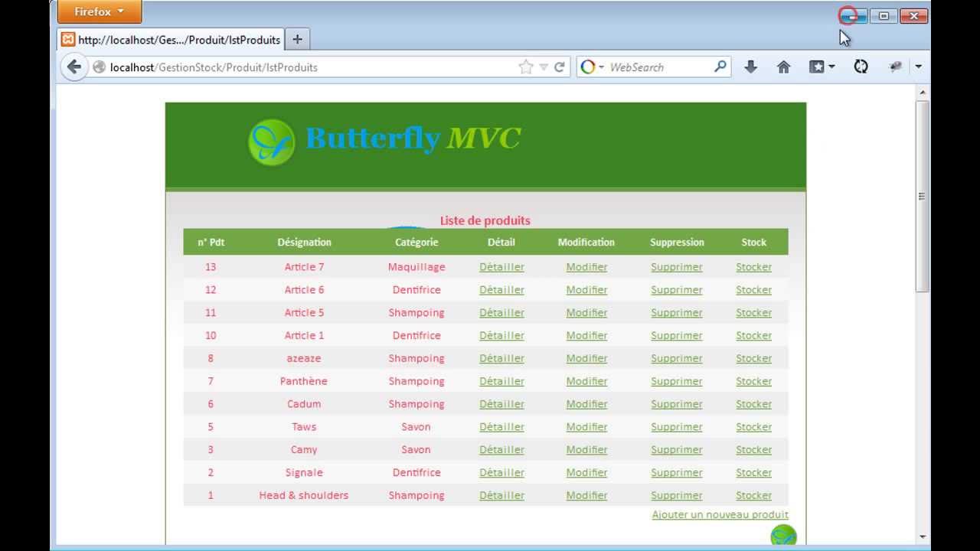Open the address bar history dropdown arrow
980x551 pixels.
pyautogui.click(x=544, y=67)
